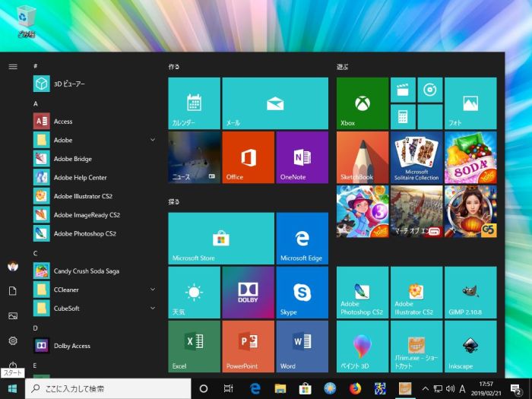Open the Skype tile
Screen dimensions: 532x399
(x=302, y=293)
